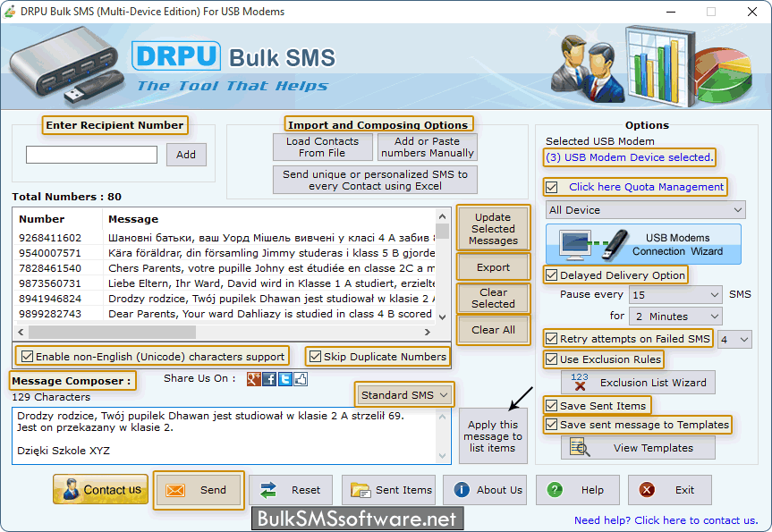Image resolution: width=772 pixels, height=532 pixels.
Task: Open the 2 Minutes duration dropdown
Action: coord(675,317)
